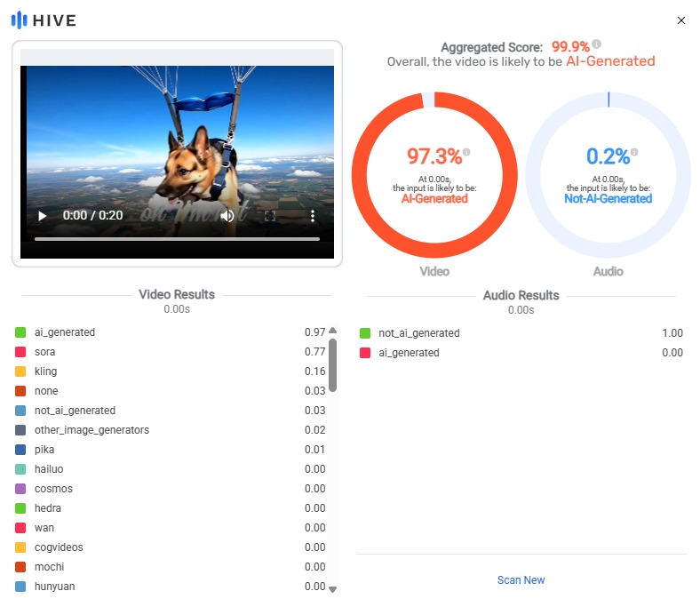Viewport: 700px width, 607px height.
Task: Click the sora color swatch
Action: tap(20, 352)
